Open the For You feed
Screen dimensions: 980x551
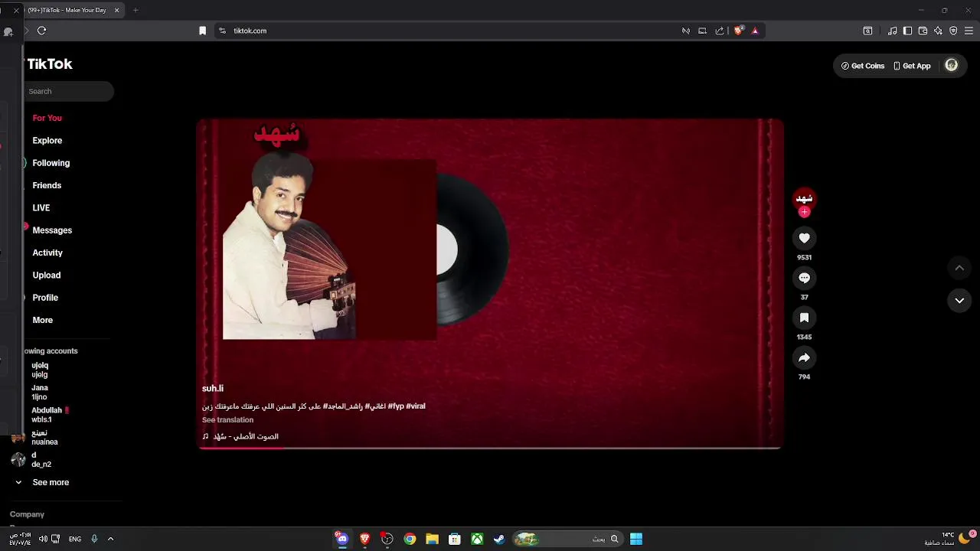click(47, 118)
